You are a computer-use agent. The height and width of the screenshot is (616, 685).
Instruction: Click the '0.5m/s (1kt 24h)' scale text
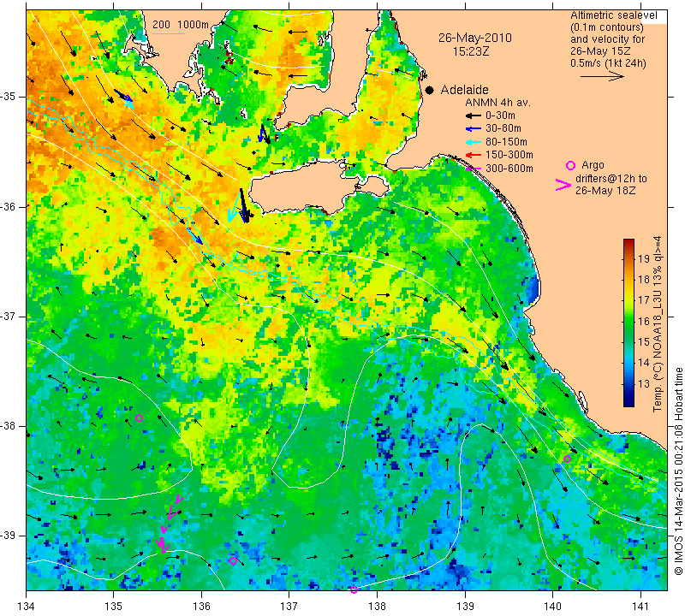point(608,63)
